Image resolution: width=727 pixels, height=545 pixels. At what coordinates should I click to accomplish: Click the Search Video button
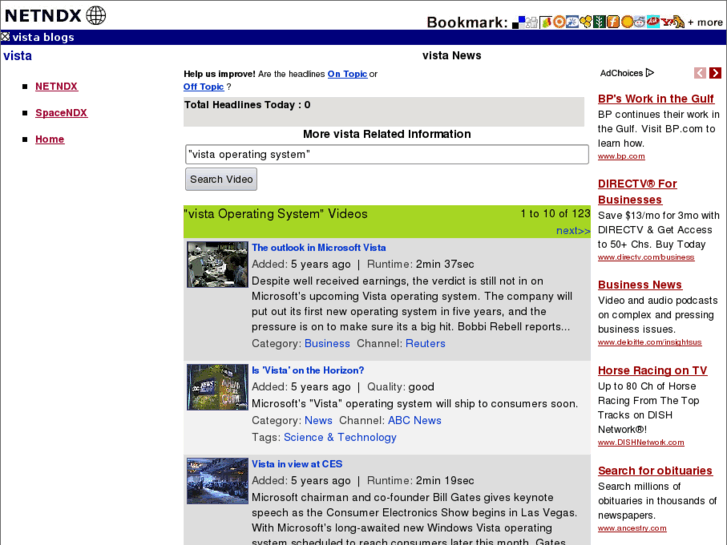coord(221,179)
